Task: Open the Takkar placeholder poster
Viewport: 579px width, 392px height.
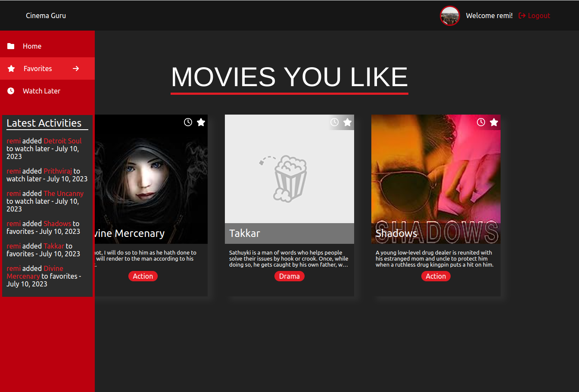Action: (x=289, y=172)
